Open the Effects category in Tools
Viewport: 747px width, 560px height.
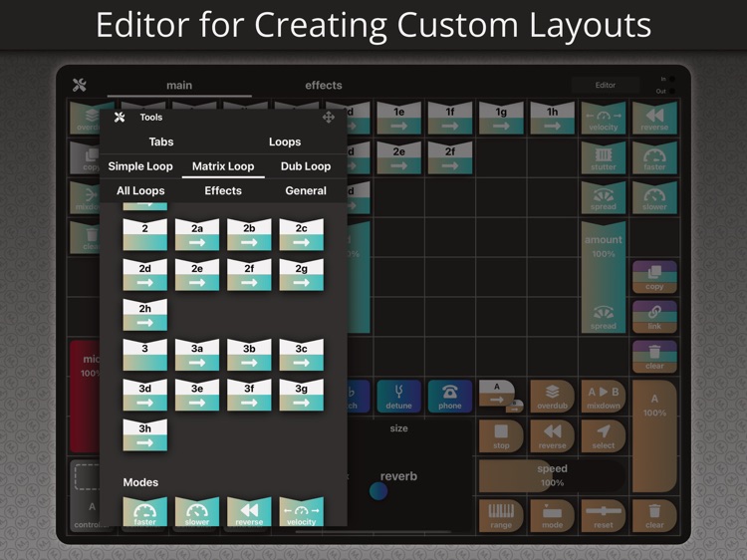223,190
